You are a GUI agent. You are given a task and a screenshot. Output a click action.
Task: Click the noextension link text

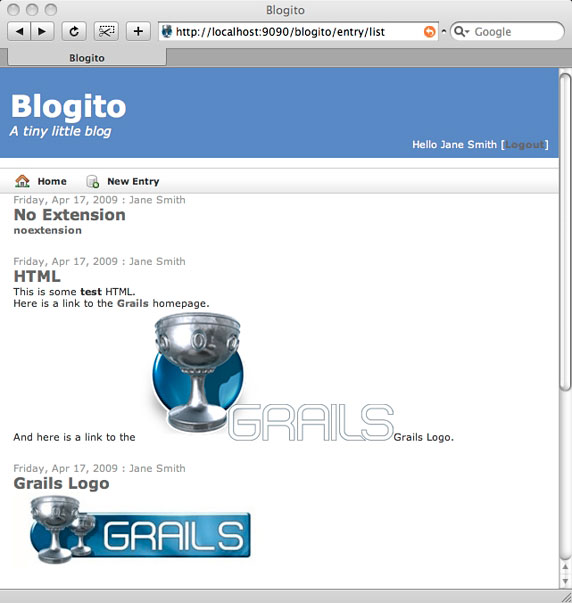pyautogui.click(x=48, y=230)
